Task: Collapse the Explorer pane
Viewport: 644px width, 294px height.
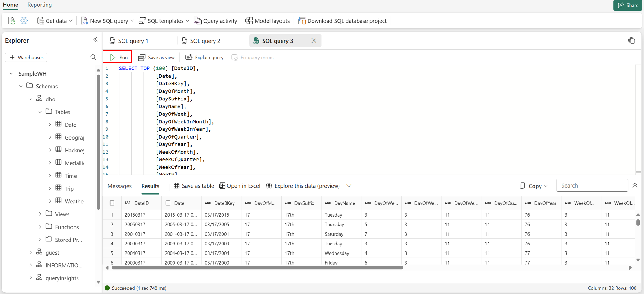Action: coord(95,39)
